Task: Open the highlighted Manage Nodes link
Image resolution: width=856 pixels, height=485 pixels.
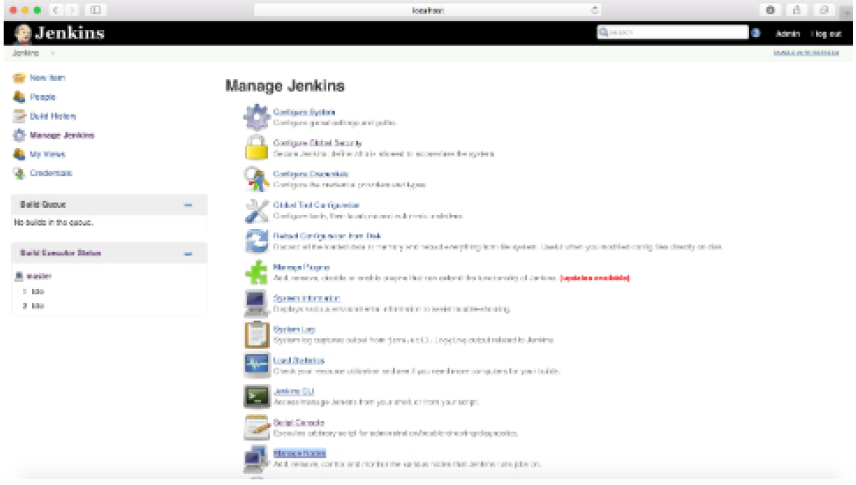Action: (300, 453)
